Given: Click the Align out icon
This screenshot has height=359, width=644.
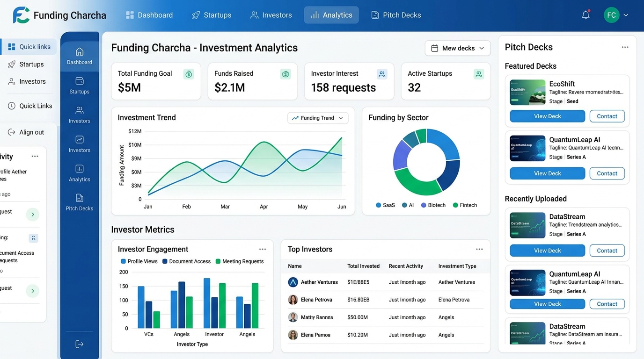Looking at the screenshot, I should pyautogui.click(x=12, y=132).
